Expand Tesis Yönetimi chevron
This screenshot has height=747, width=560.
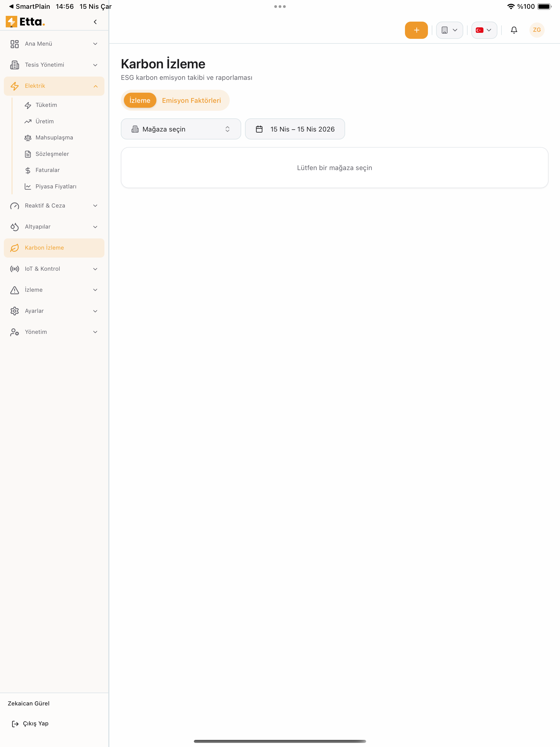pyautogui.click(x=95, y=65)
